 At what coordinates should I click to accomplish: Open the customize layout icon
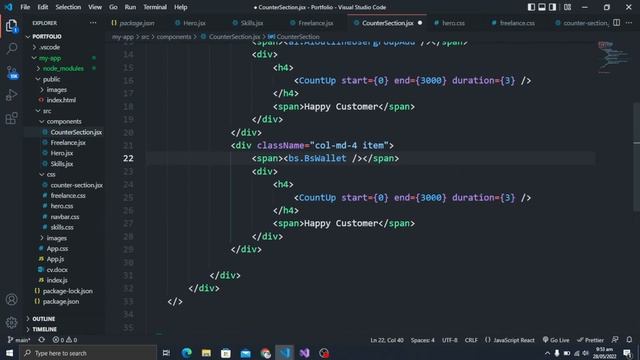[x=567, y=7]
